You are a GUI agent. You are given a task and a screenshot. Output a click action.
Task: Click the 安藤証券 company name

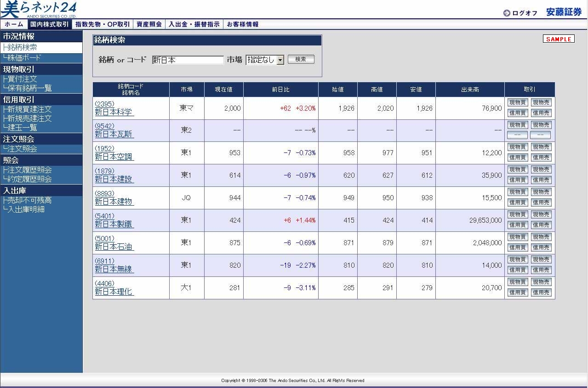[564, 12]
